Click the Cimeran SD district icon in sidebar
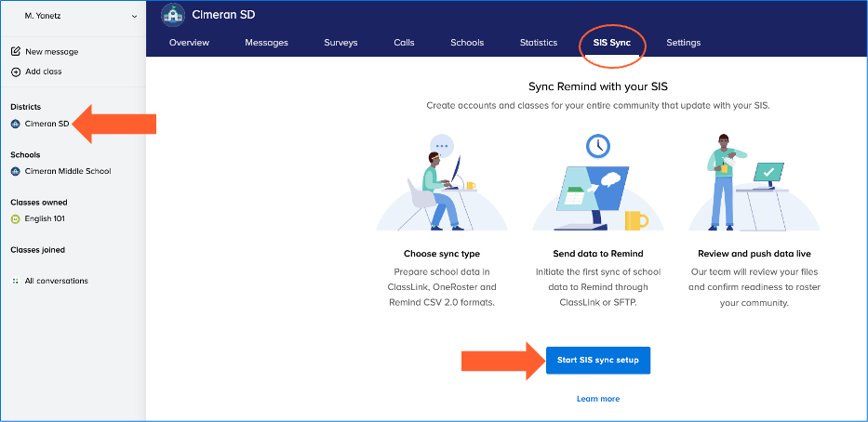Screen dimensions: 868x422 point(15,124)
